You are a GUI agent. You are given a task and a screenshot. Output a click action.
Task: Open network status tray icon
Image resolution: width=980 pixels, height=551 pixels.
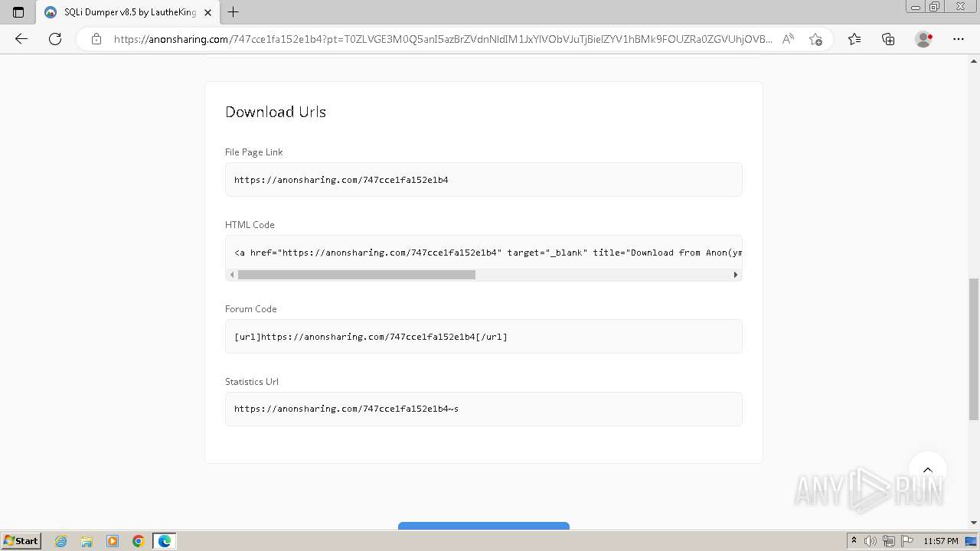pos(889,541)
